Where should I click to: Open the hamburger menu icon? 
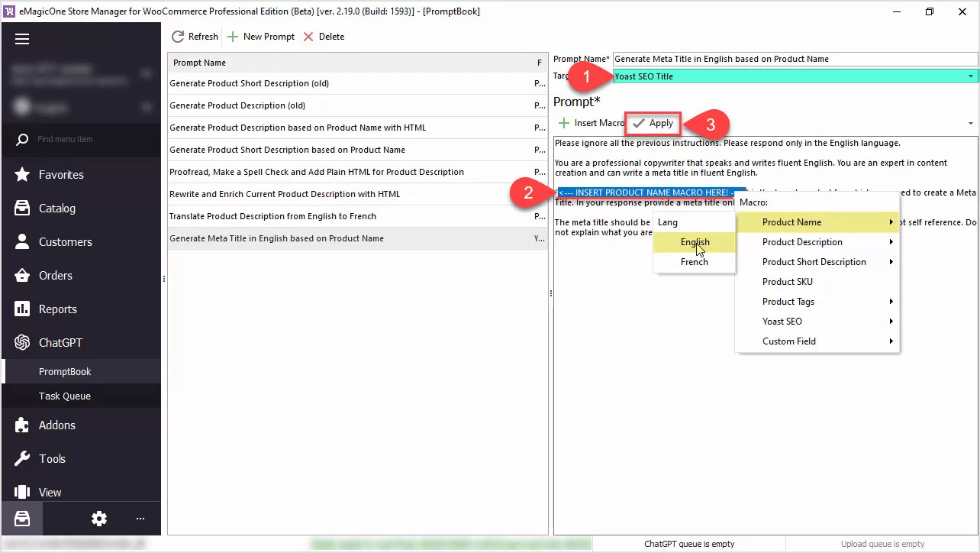[x=21, y=40]
